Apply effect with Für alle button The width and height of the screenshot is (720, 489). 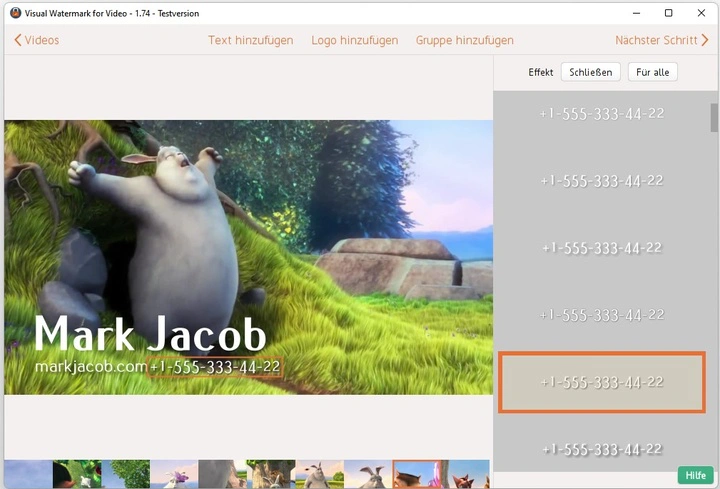[652, 72]
